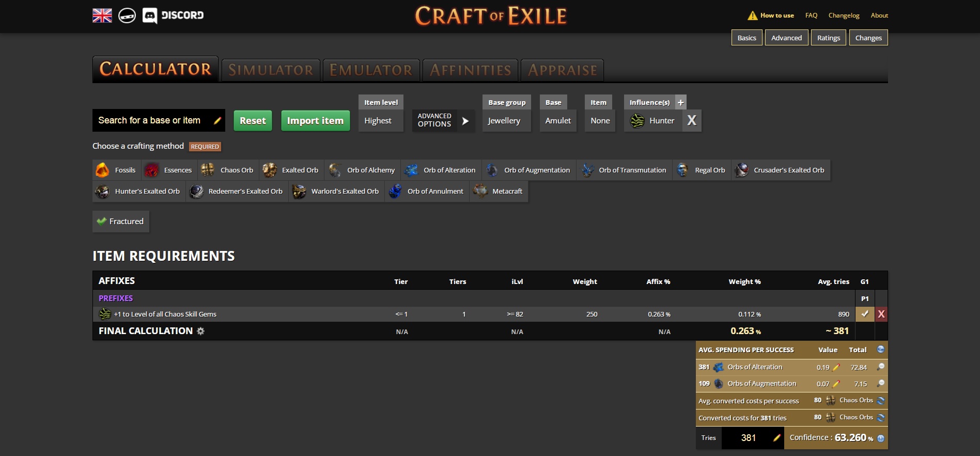Open the Hunter influence dropdown
Viewport: 980px width, 456px height.
tap(654, 120)
